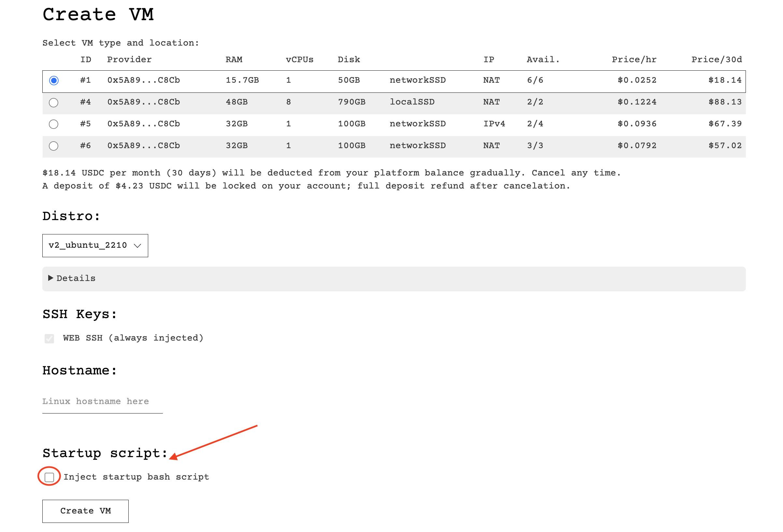Expand the Details disclosure triangle
This screenshot has height=532, width=783.
[50, 278]
